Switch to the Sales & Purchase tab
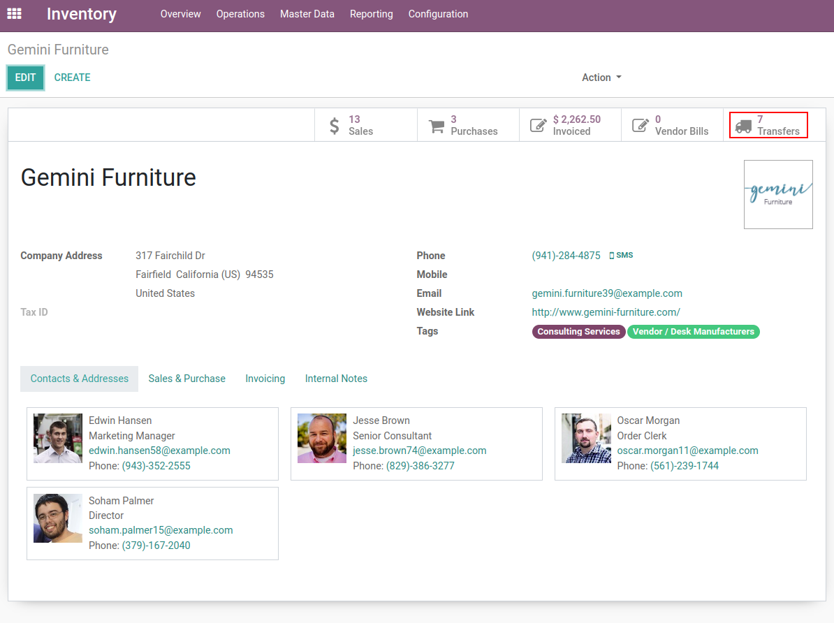Image resolution: width=834 pixels, height=644 pixels. 186,379
